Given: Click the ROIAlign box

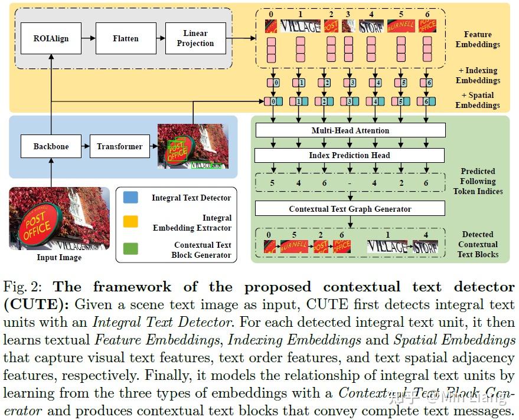Looking at the screenshot, I should pos(51,38).
